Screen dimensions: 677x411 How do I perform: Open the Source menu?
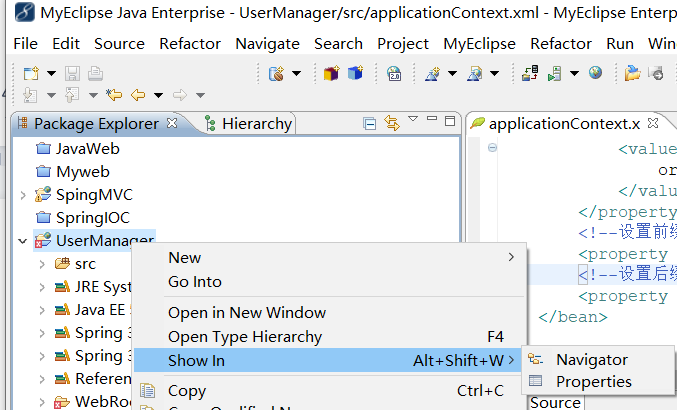click(120, 44)
